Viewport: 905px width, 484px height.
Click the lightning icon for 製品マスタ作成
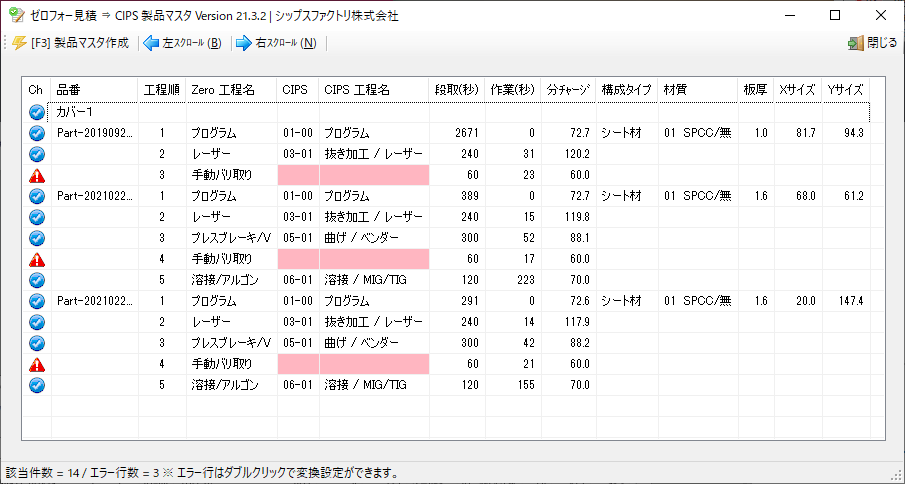click(x=20, y=43)
